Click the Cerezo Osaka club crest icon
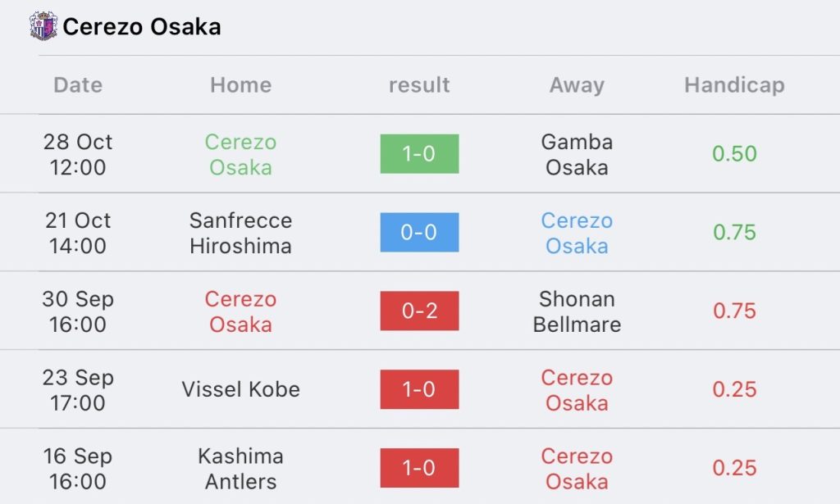 (43, 25)
